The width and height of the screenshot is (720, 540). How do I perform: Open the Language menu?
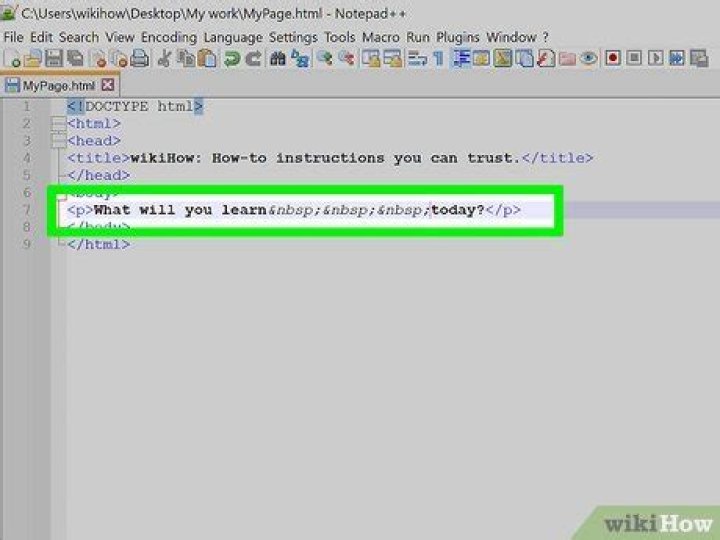coord(232,37)
